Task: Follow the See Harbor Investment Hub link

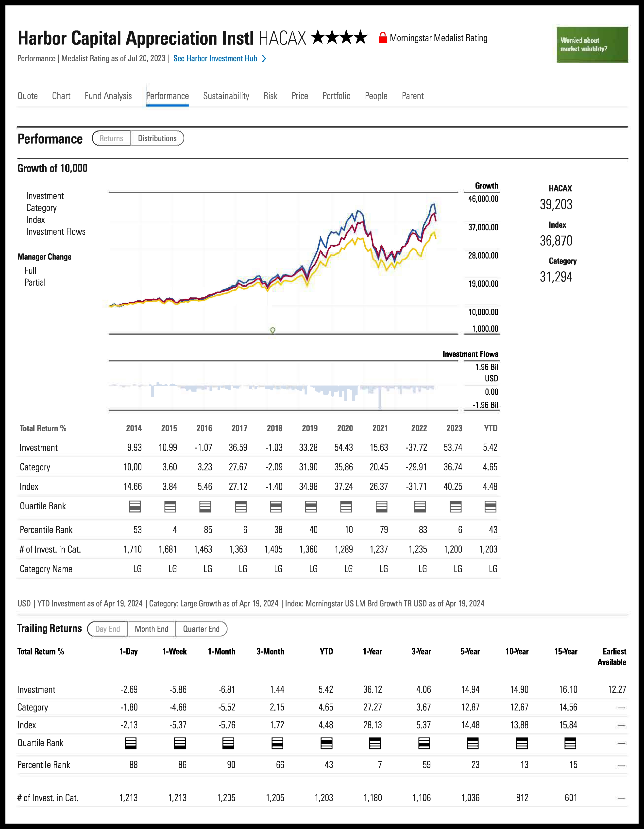Action: [215, 58]
